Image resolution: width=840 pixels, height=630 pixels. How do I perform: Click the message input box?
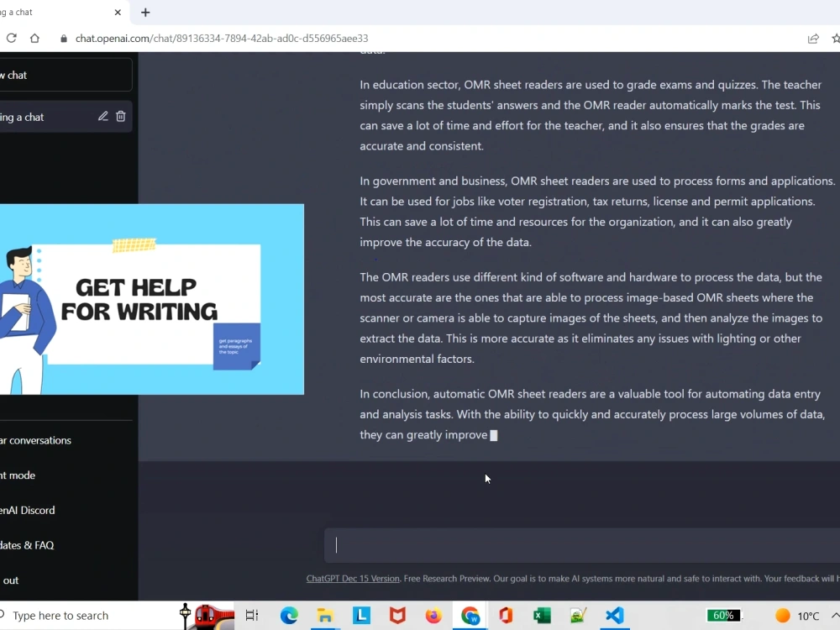(582, 545)
